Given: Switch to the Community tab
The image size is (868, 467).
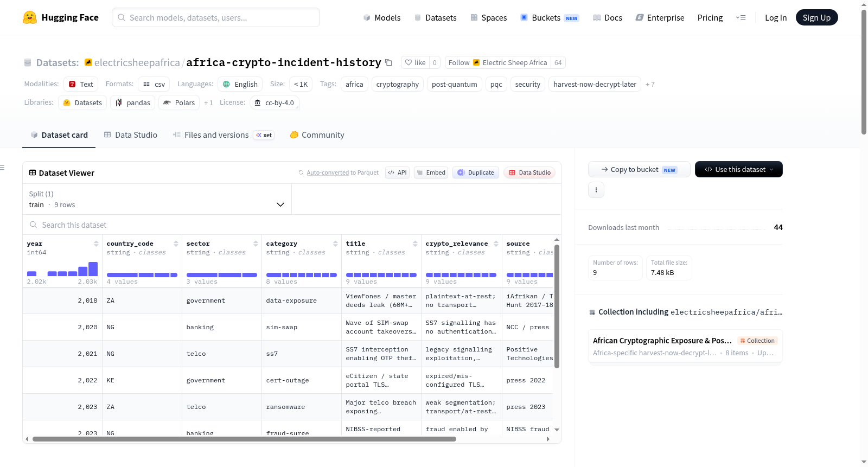Looking at the screenshot, I should click(x=317, y=135).
